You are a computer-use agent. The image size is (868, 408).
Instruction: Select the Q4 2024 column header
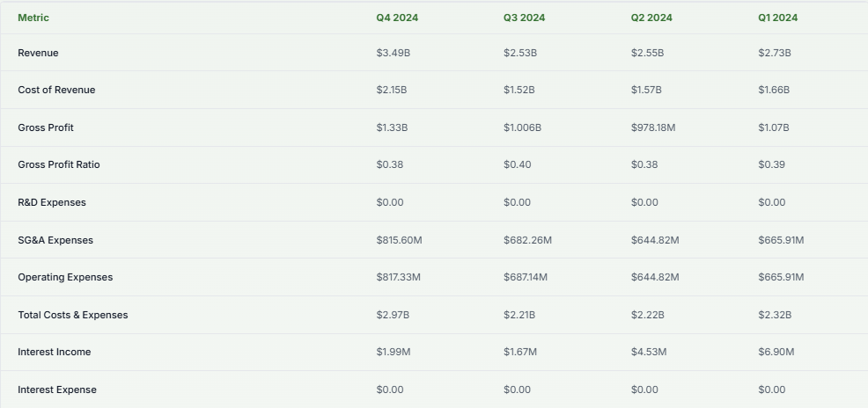pyautogui.click(x=397, y=18)
